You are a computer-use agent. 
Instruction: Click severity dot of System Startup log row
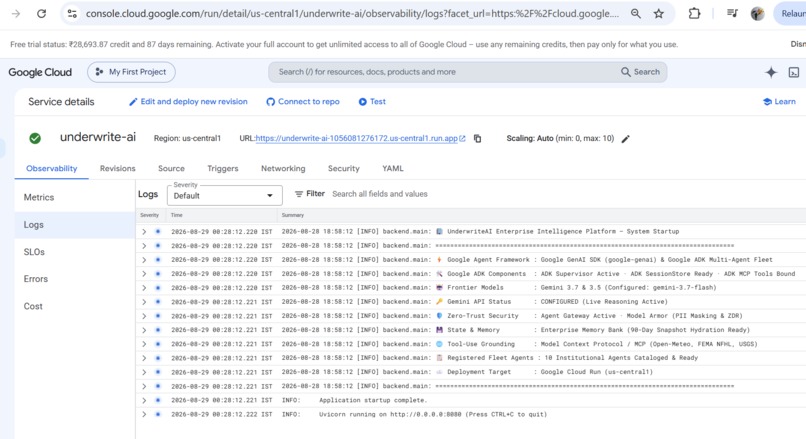point(158,231)
